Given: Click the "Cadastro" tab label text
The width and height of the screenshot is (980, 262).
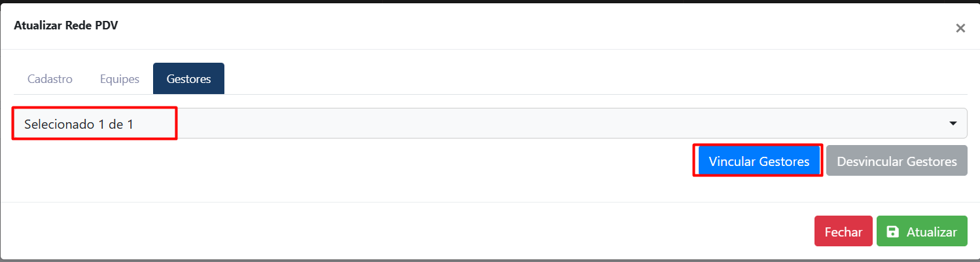Looking at the screenshot, I should point(50,79).
